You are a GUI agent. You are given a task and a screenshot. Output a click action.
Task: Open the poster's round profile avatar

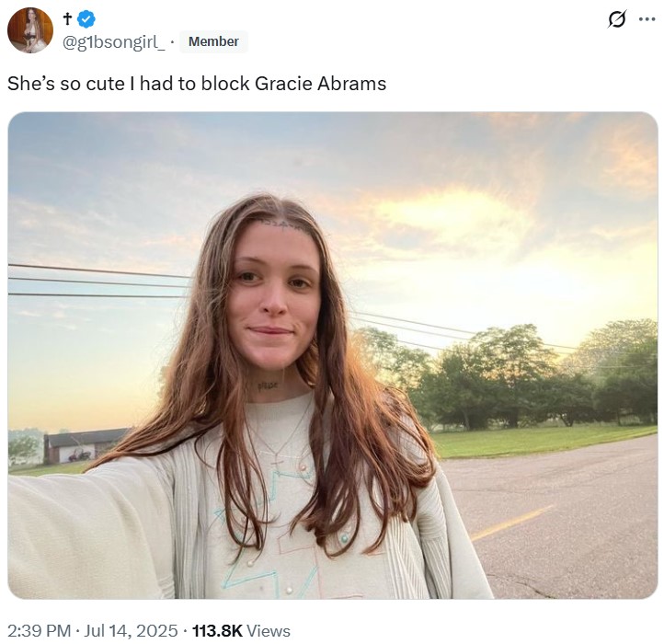coord(30,30)
